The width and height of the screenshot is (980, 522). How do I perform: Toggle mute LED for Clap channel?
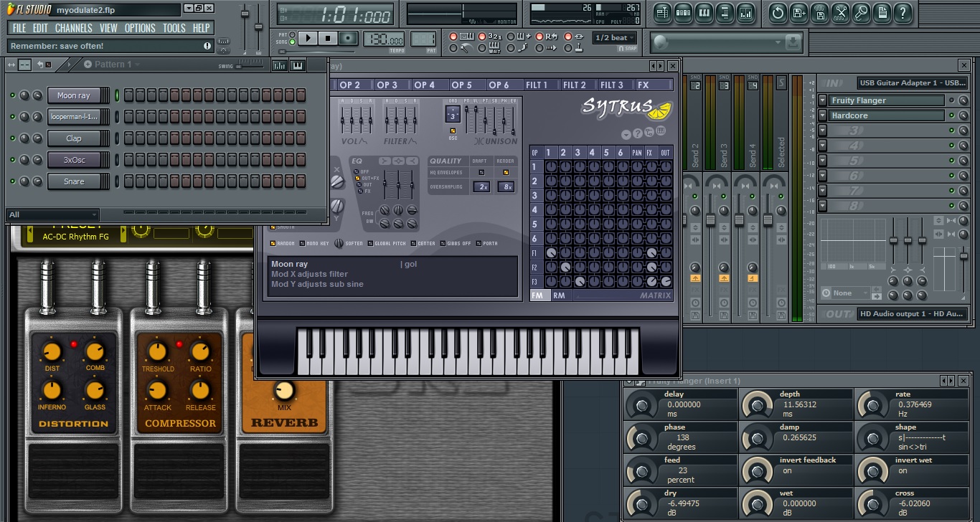(x=12, y=138)
